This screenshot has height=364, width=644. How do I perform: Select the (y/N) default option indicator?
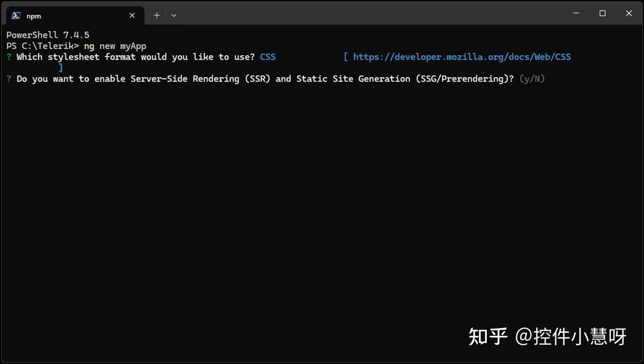click(531, 78)
